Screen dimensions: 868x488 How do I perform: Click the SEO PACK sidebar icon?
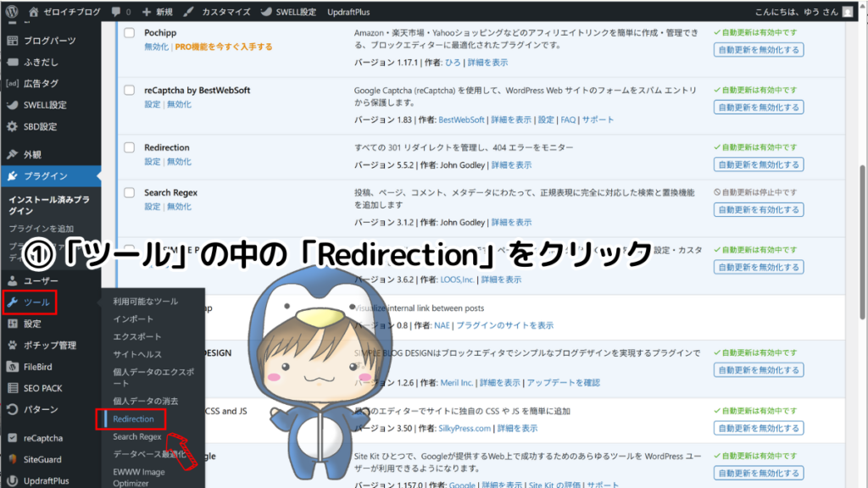coord(12,388)
